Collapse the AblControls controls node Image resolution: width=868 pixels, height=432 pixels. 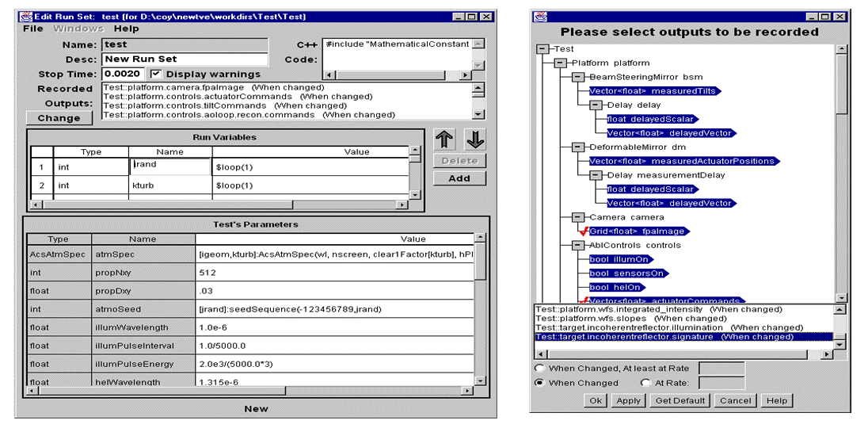(578, 245)
